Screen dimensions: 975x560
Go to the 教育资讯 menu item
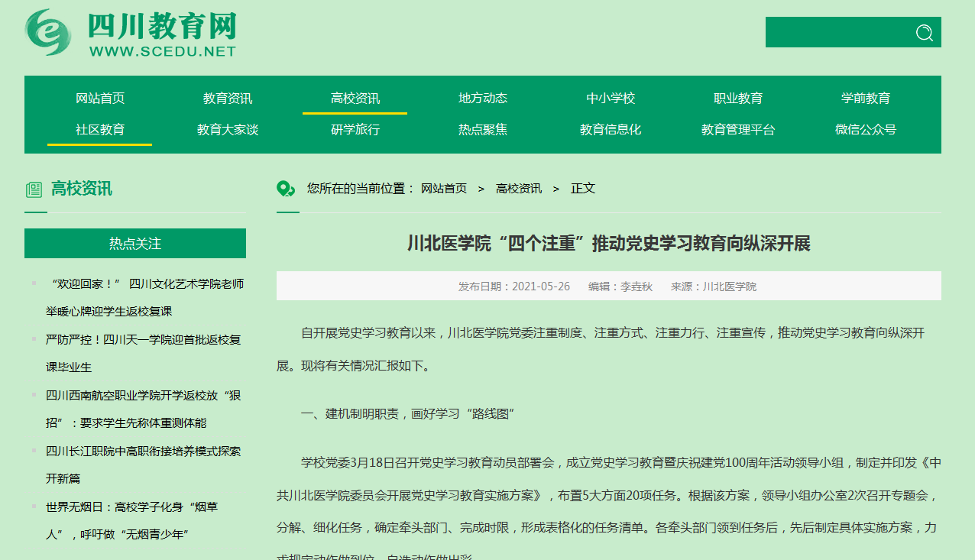click(x=228, y=98)
